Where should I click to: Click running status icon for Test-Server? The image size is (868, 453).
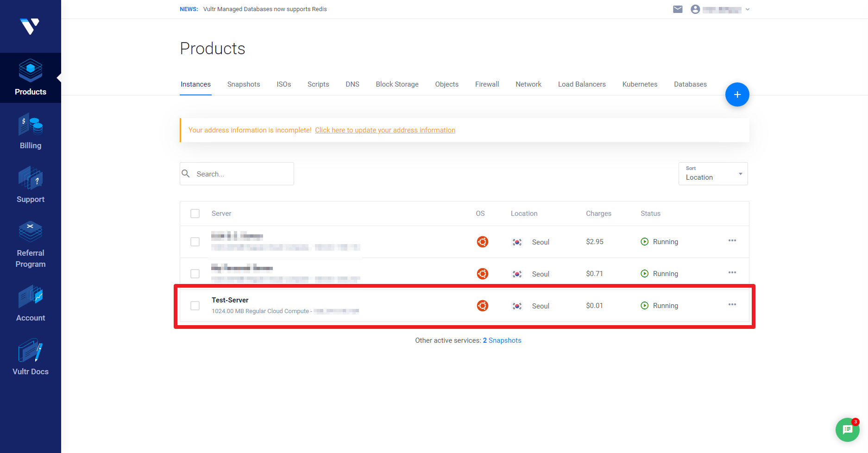coord(645,306)
